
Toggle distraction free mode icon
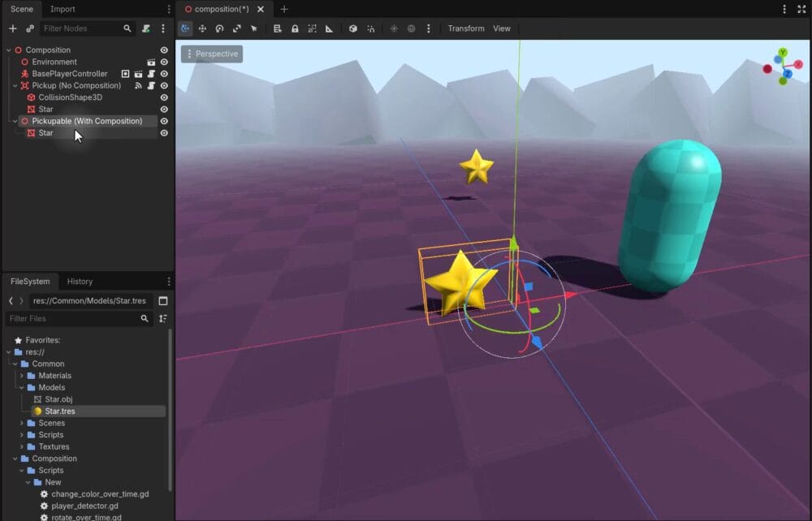pyautogui.click(x=801, y=9)
